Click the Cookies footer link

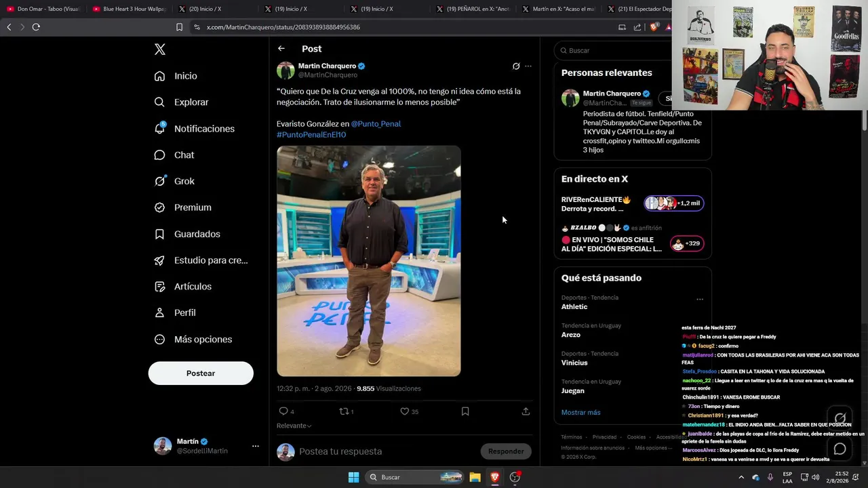coord(636,437)
